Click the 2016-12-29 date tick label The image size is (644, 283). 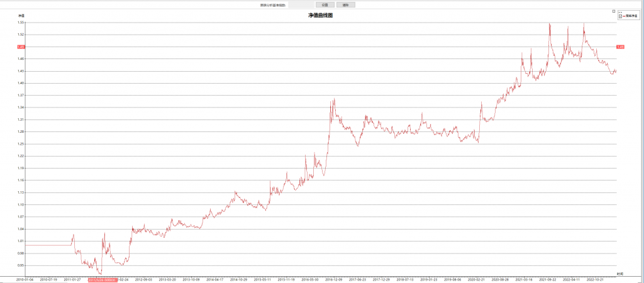click(x=333, y=279)
